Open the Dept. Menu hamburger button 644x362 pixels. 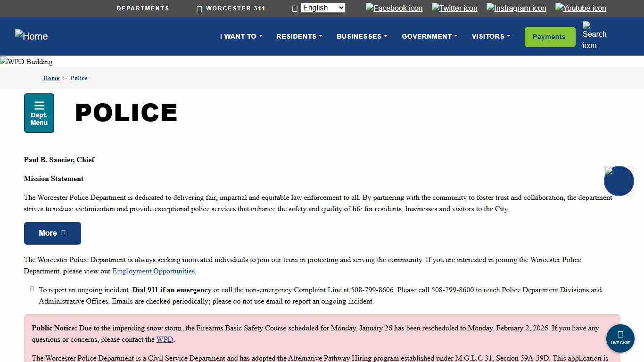point(39,113)
